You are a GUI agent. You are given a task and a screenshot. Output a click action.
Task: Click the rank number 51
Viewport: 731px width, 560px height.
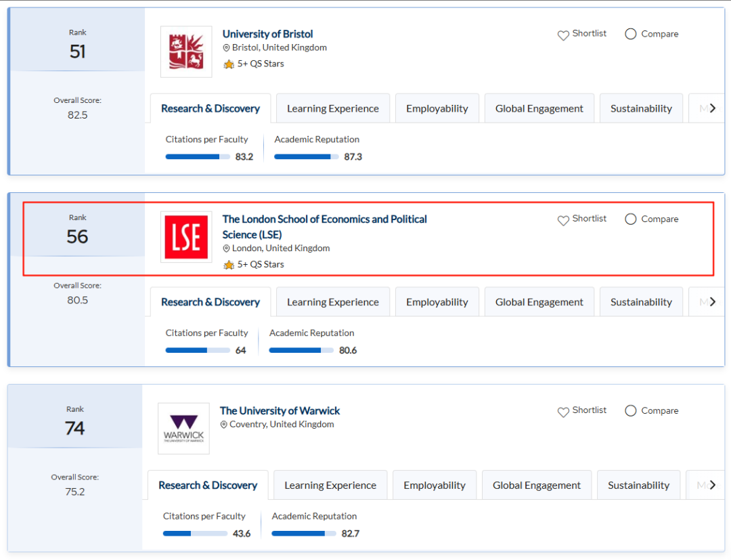click(77, 51)
